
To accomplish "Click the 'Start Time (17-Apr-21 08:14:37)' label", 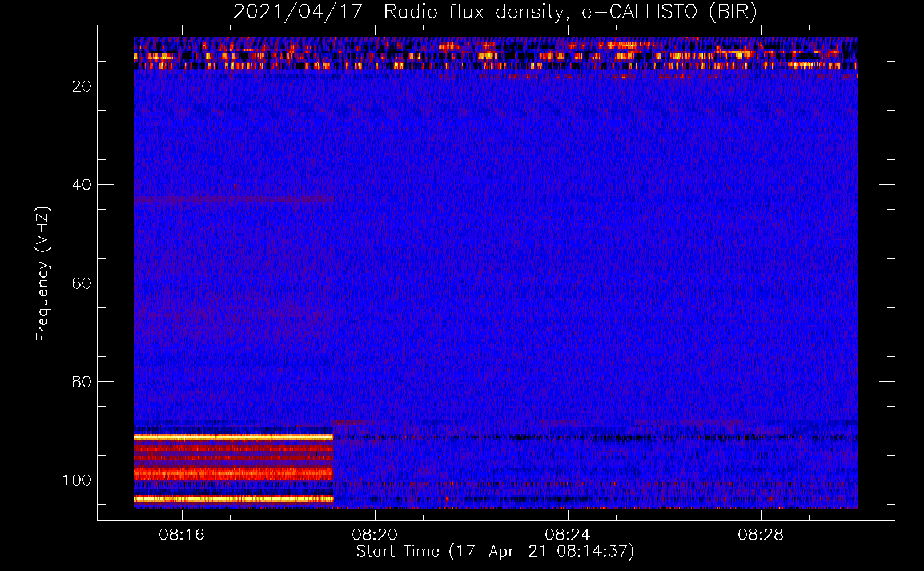I will pyautogui.click(x=495, y=551).
